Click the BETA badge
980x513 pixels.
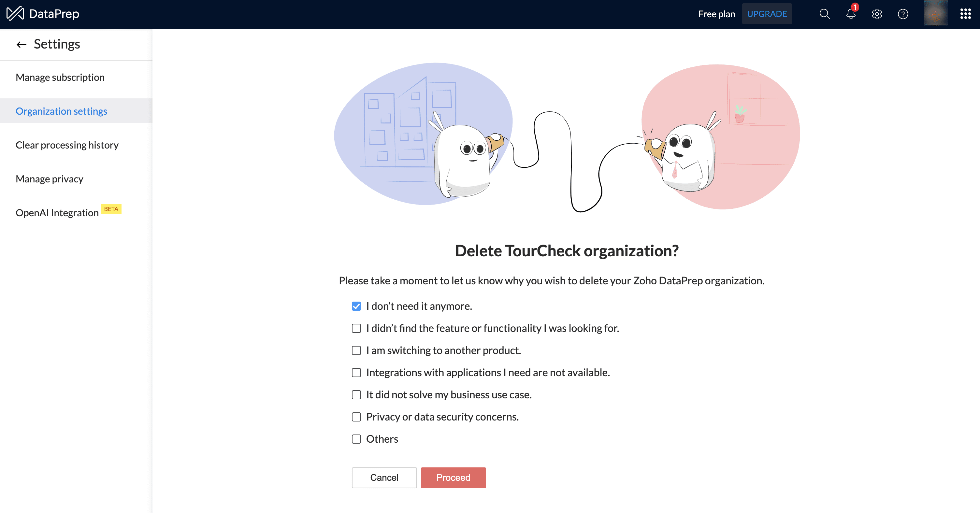tap(111, 209)
